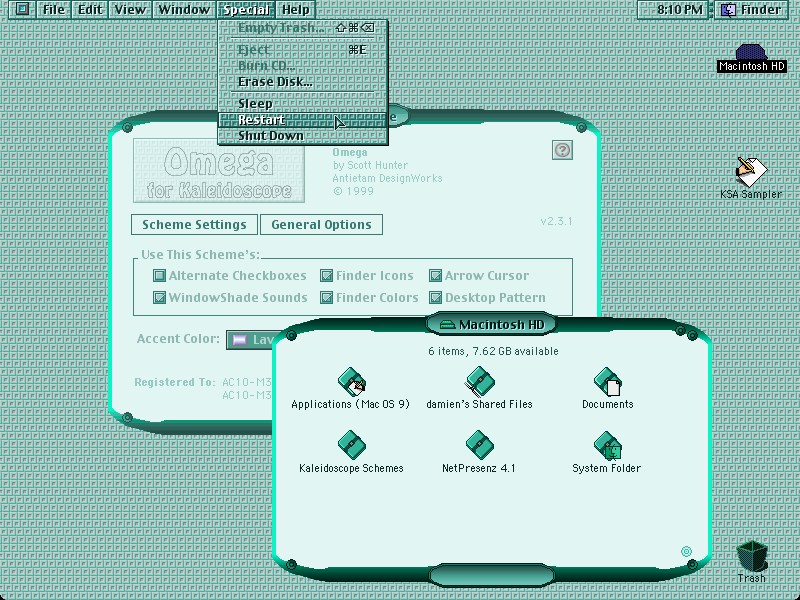This screenshot has width=800, height=600.
Task: Open the Edit menu
Action: (x=90, y=9)
